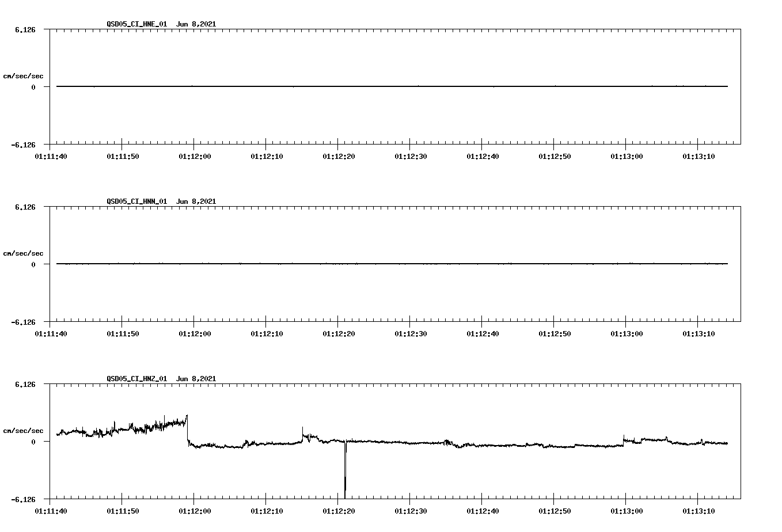Click the 01:12:30 time label under HNE plot

(411, 156)
